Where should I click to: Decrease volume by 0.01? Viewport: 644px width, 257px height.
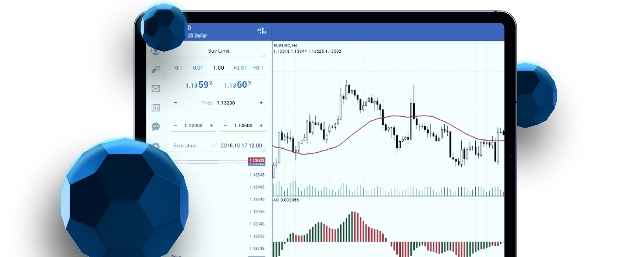point(197,68)
